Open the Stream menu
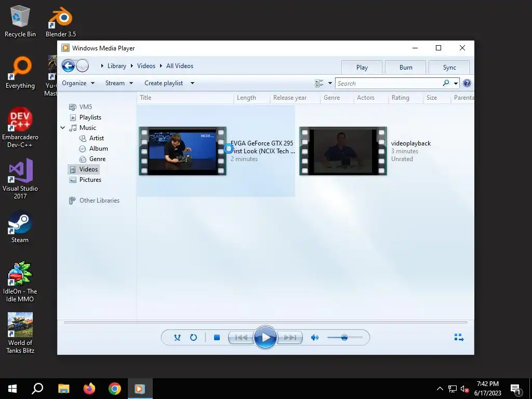 tap(119, 83)
